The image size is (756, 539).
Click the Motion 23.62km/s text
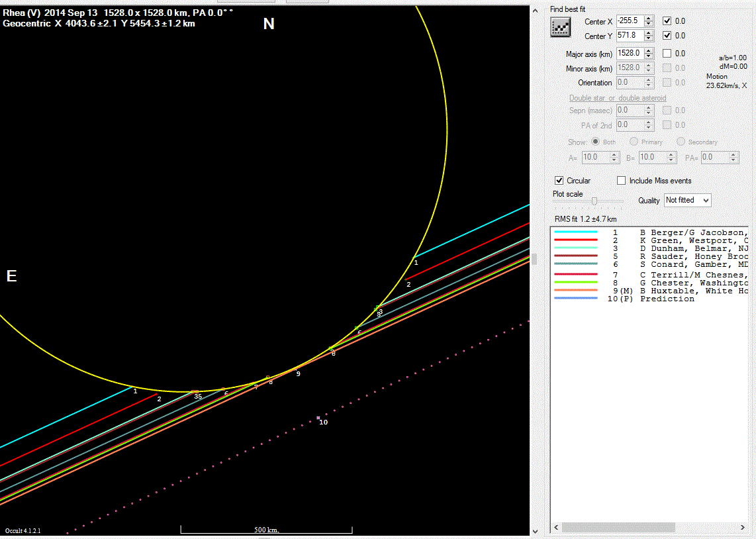point(727,81)
